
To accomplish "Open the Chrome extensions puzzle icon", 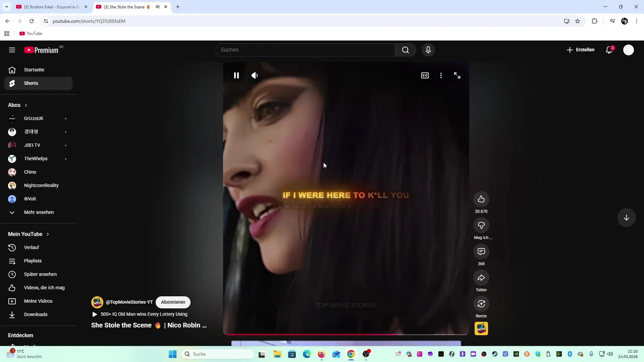I will pos(595,21).
